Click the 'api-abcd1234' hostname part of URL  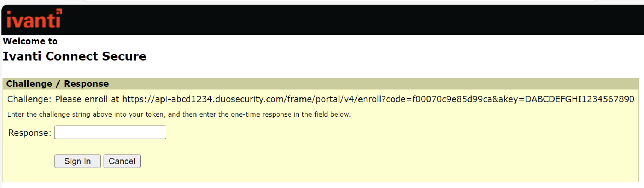pyautogui.click(x=184, y=99)
